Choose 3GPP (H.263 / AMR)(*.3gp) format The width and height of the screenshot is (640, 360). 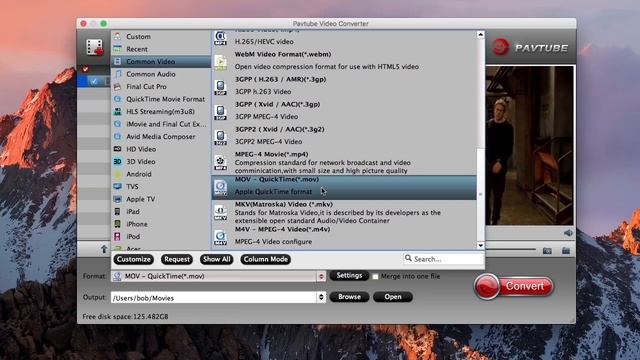pyautogui.click(x=344, y=85)
